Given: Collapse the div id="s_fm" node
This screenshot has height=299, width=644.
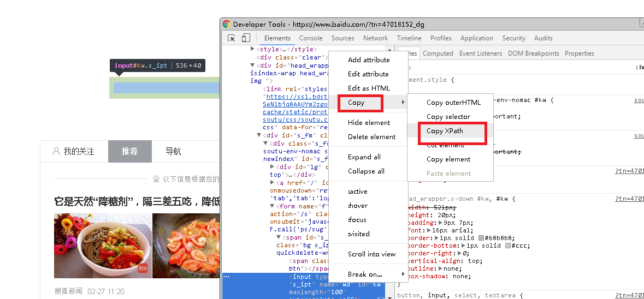Looking at the screenshot, I should 259,135.
